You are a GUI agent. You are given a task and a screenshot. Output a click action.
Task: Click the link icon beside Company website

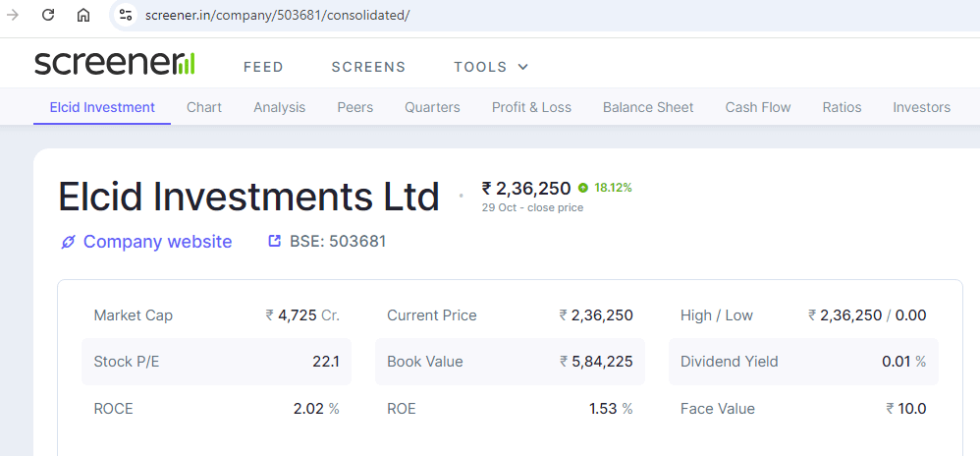coord(68,242)
